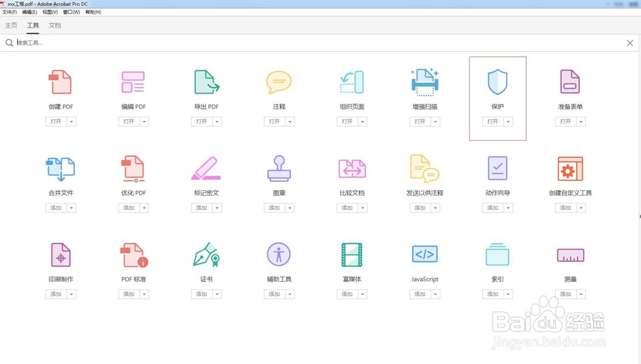Select the 编辑 PDF tool icon
Viewport: 641px width, 364px height.
click(133, 82)
